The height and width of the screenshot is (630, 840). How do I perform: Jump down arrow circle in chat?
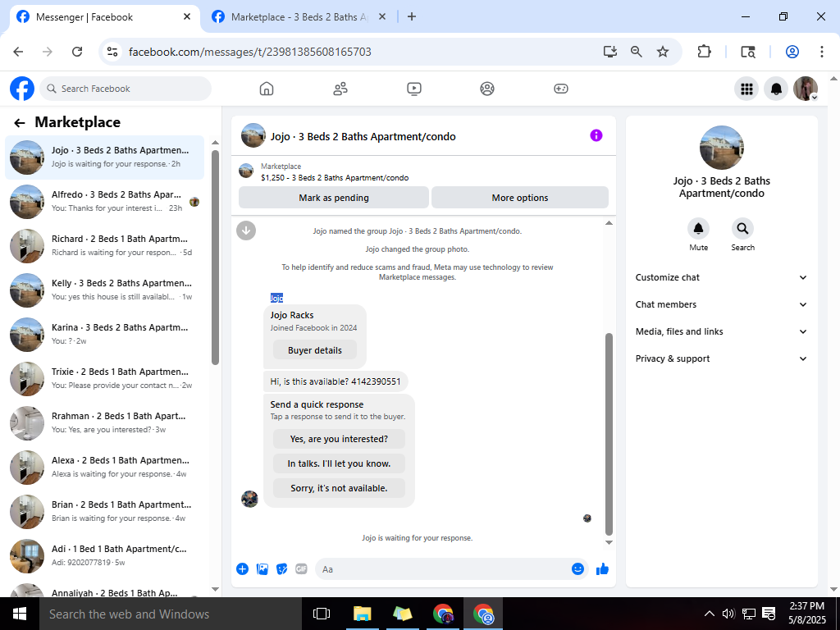coord(246,231)
